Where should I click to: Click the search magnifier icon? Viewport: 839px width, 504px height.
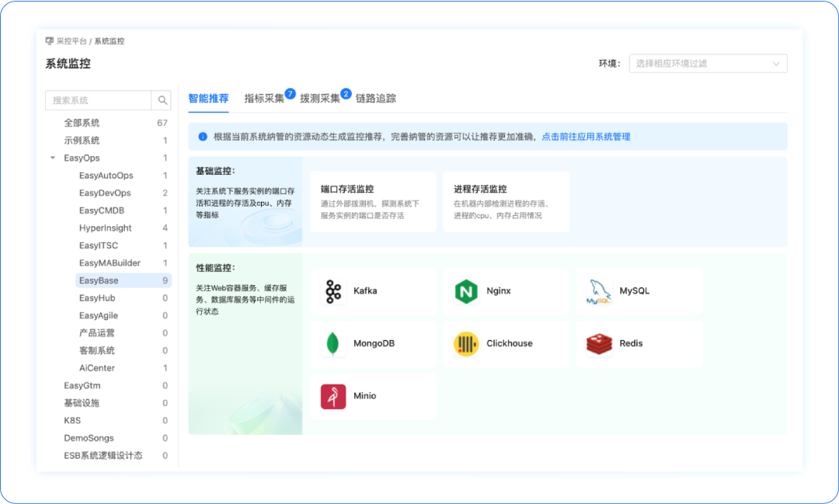(162, 100)
